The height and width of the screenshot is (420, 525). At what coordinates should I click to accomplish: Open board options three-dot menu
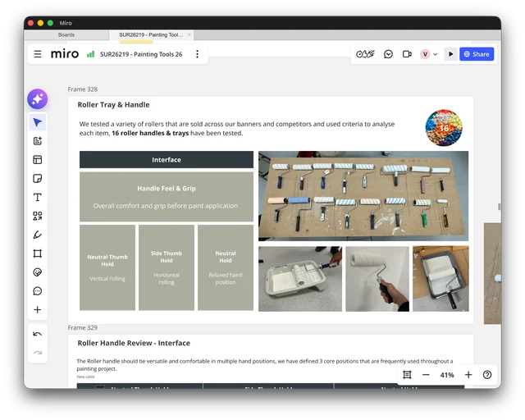(197, 54)
